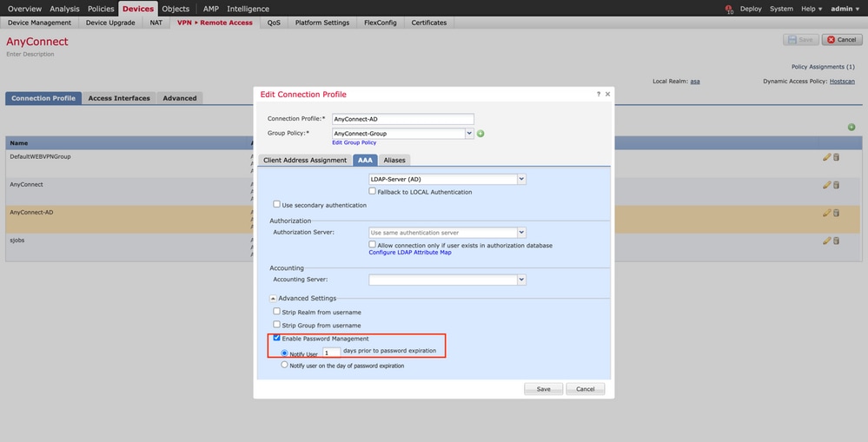Select the Connection Profile tab

tap(43, 98)
